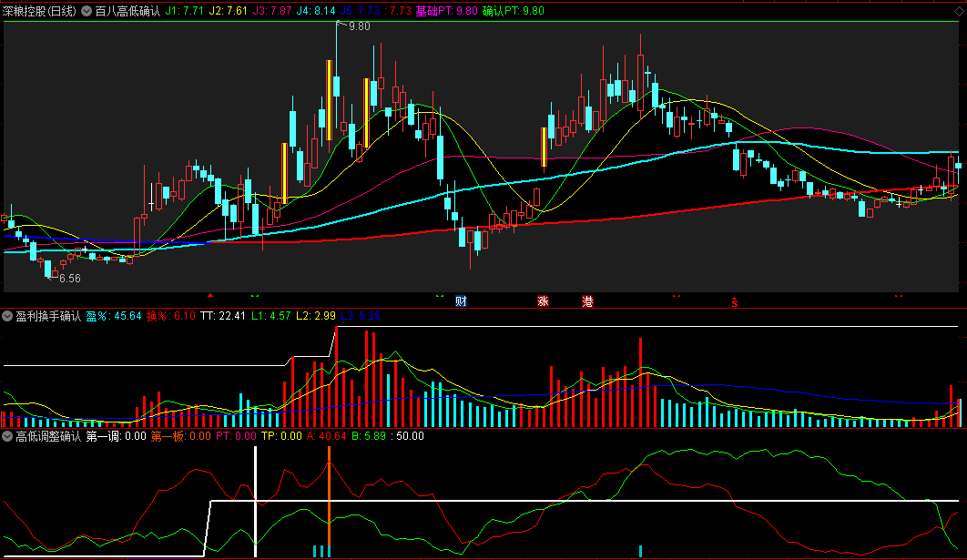
Task: Click the 基础PT: 9.80 label
Action: pos(446,11)
